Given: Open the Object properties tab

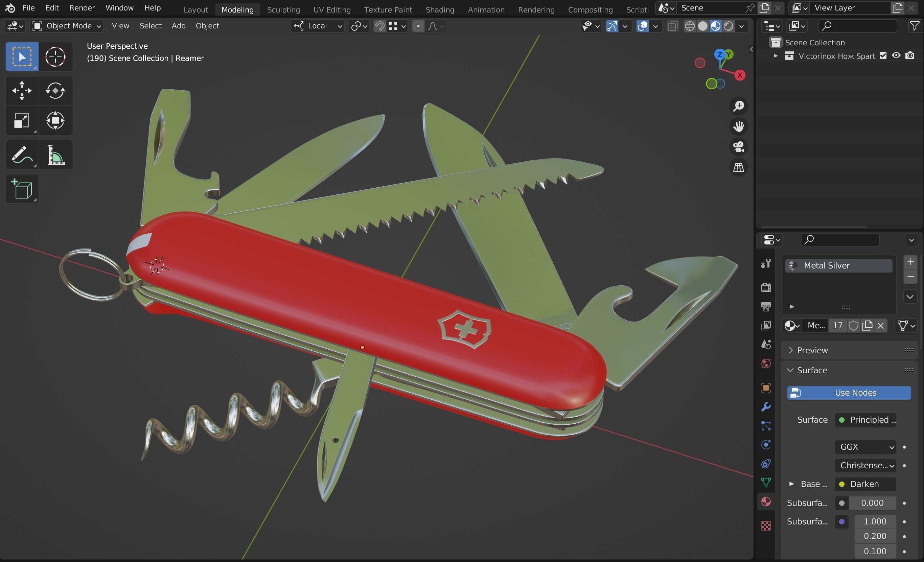Looking at the screenshot, I should [x=766, y=388].
